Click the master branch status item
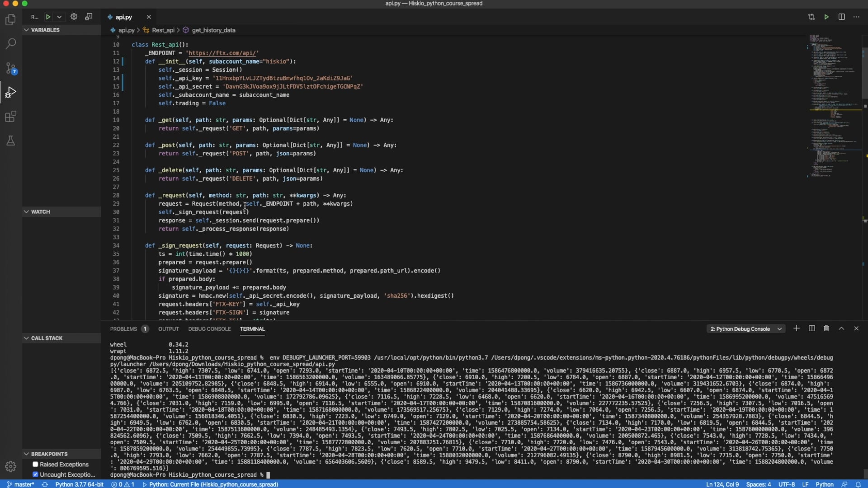The image size is (868, 488). pyautogui.click(x=21, y=484)
